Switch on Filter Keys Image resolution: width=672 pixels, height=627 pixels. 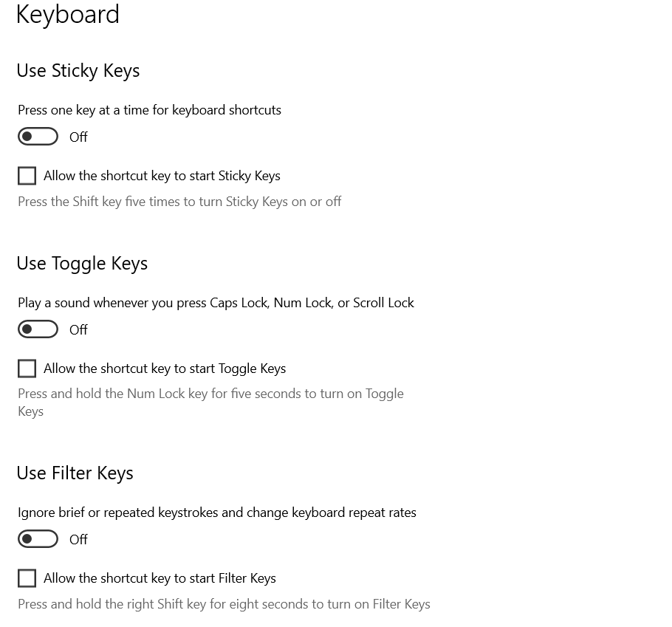pos(38,538)
